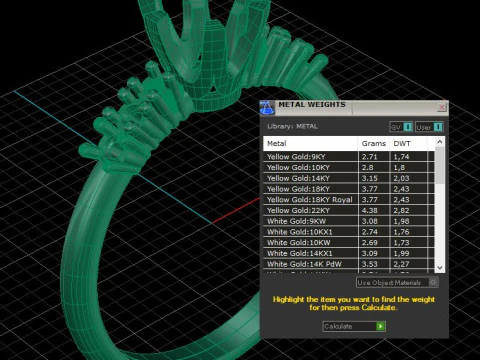This screenshot has height=360, width=480.
Task: Click the 2,27 DWT cell
Action: [x=408, y=264]
